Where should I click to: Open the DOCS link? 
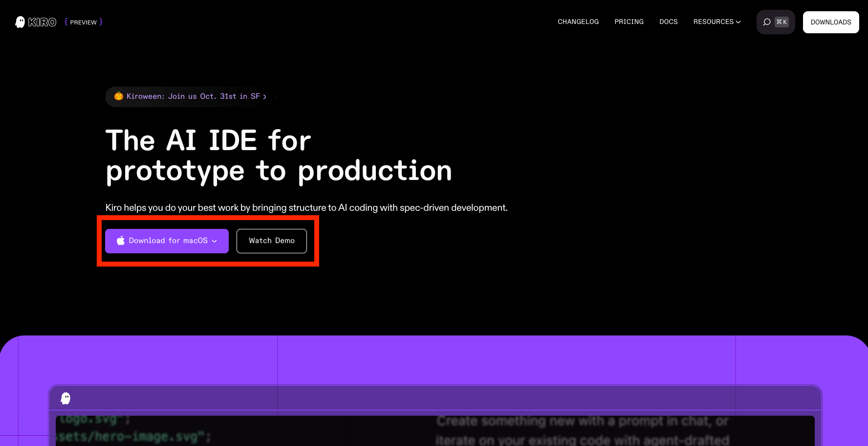click(x=668, y=22)
